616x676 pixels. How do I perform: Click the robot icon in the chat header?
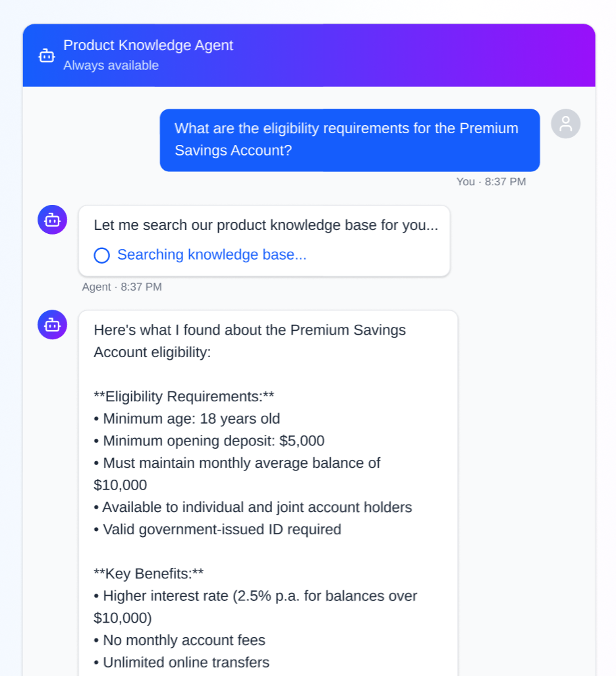[47, 56]
